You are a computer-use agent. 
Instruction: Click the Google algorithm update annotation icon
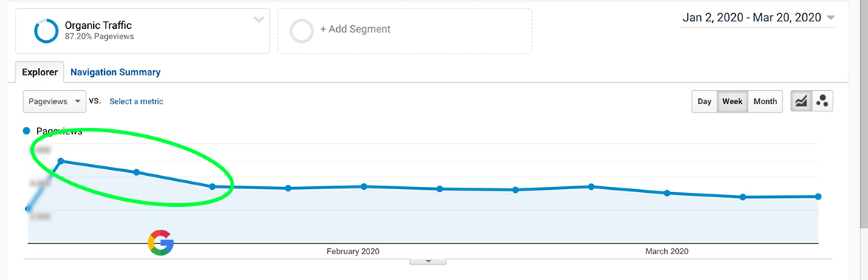click(x=160, y=242)
